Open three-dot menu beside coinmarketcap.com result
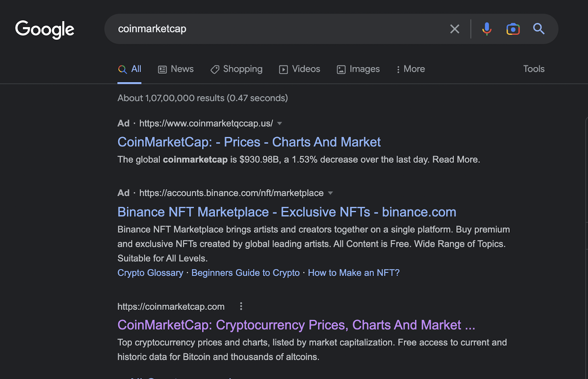This screenshot has height=379, width=588. pos(241,306)
